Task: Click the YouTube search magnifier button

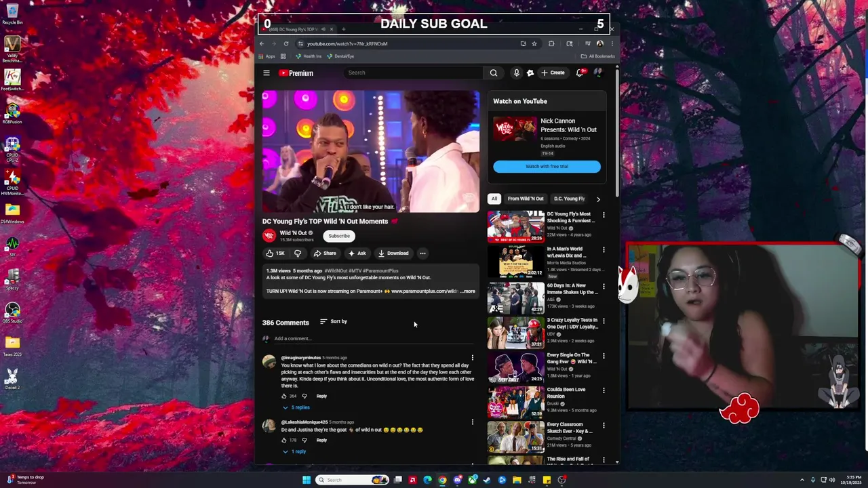Action: pyautogui.click(x=494, y=73)
